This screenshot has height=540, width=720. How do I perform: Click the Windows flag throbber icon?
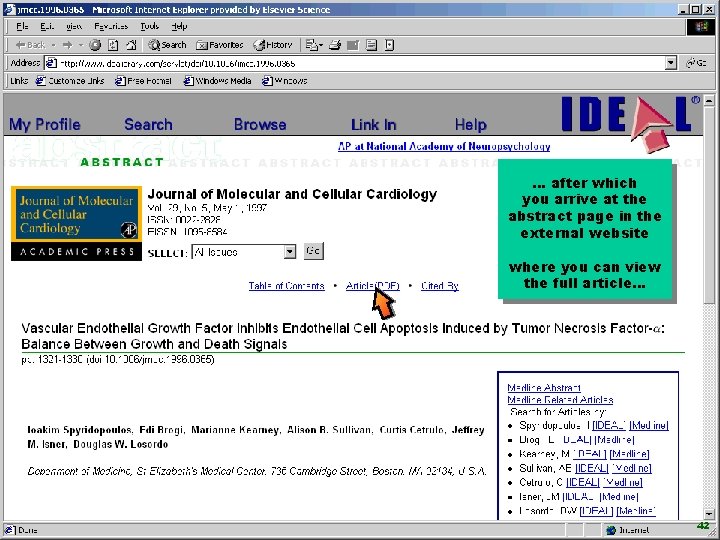point(701,27)
